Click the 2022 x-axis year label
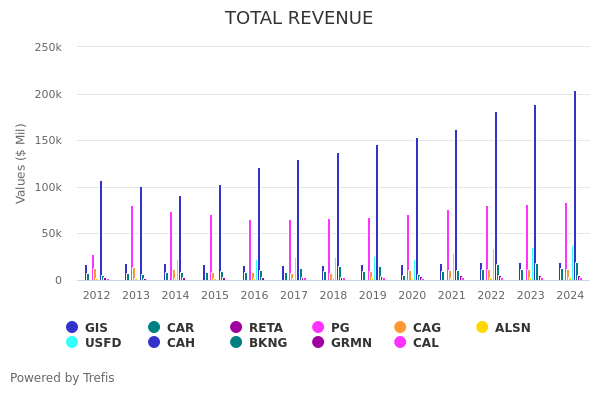The height and width of the screenshot is (400, 600). tap(491, 296)
